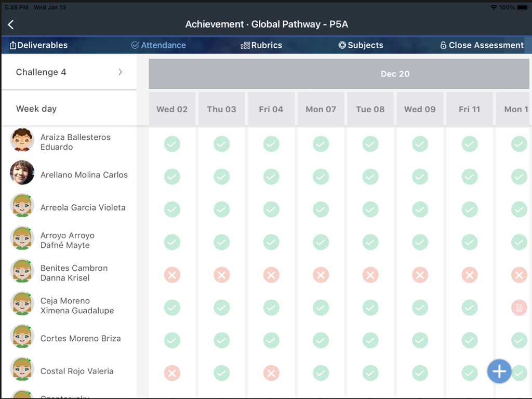Open the Subjects tab
This screenshot has width=532, height=399.
pyautogui.click(x=361, y=45)
